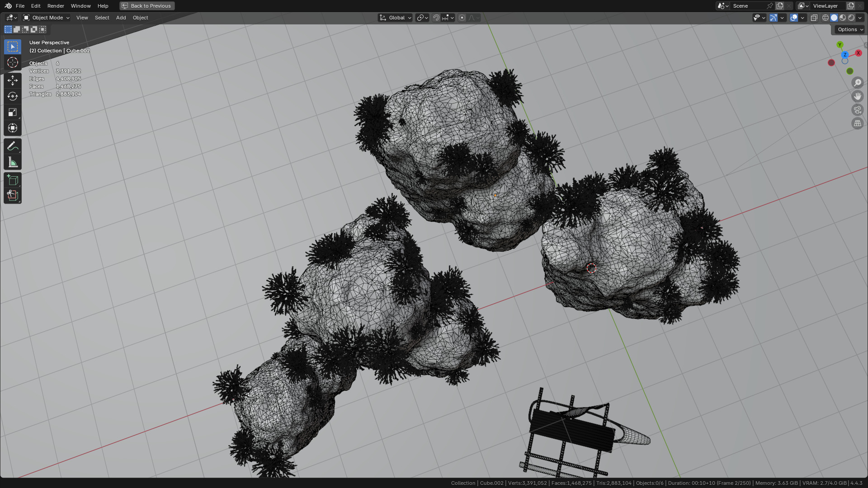Activate the 3D Cursor tool
Image resolution: width=868 pixels, height=488 pixels.
point(13,62)
